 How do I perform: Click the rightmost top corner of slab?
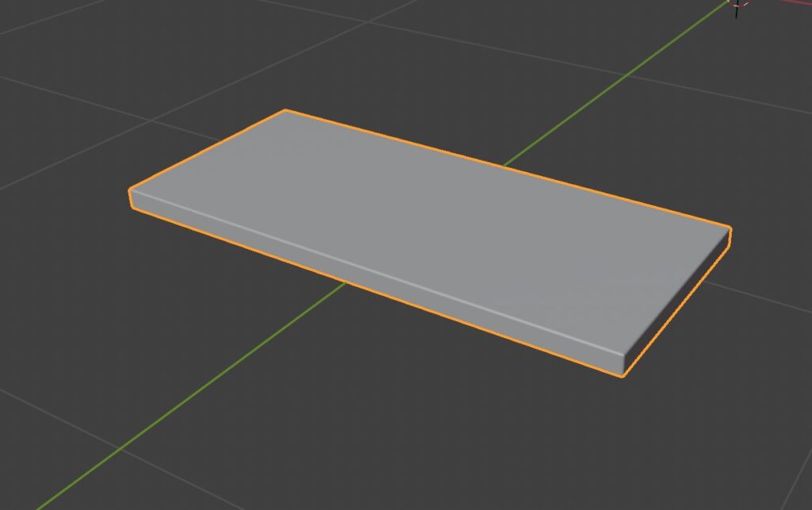730,228
